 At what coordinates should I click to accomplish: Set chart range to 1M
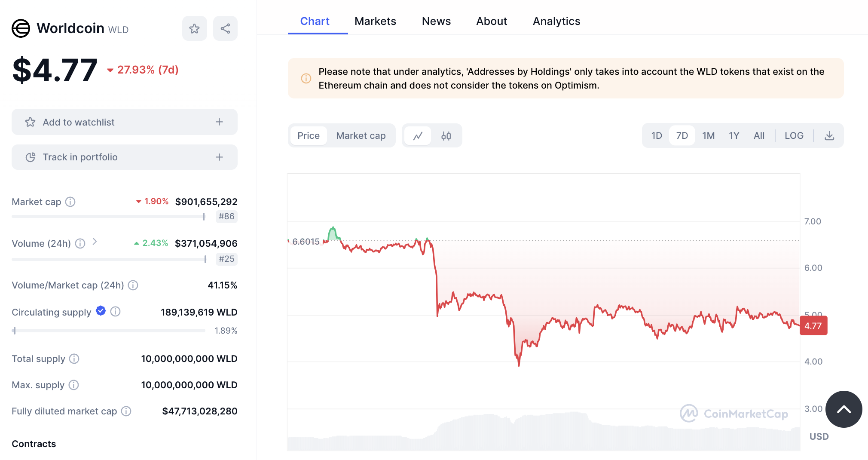tap(708, 136)
